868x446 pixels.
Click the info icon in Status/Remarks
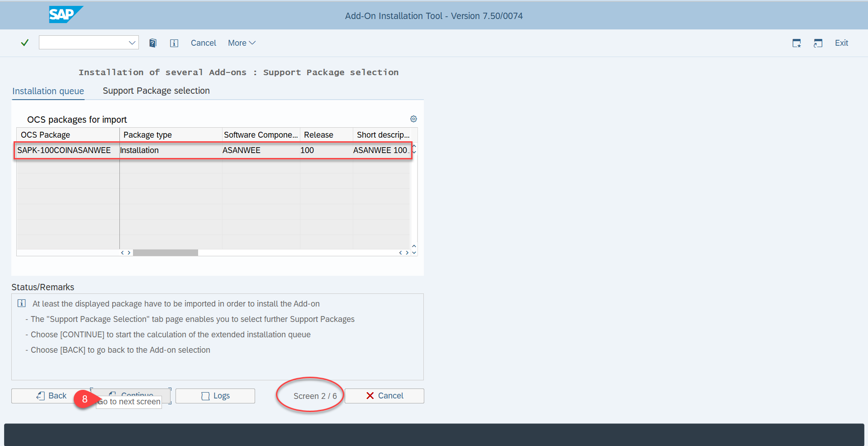pos(21,303)
